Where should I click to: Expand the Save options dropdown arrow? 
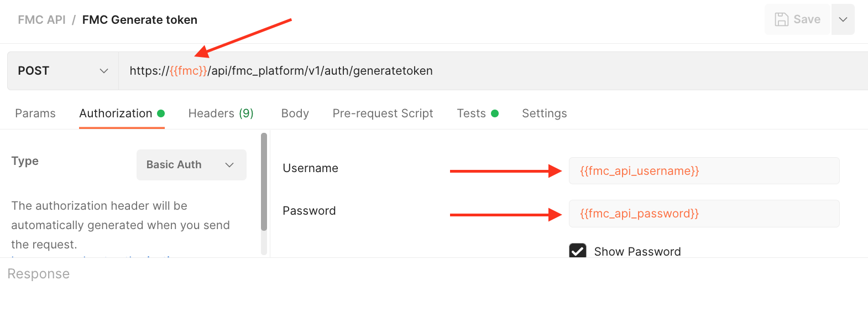click(x=843, y=19)
